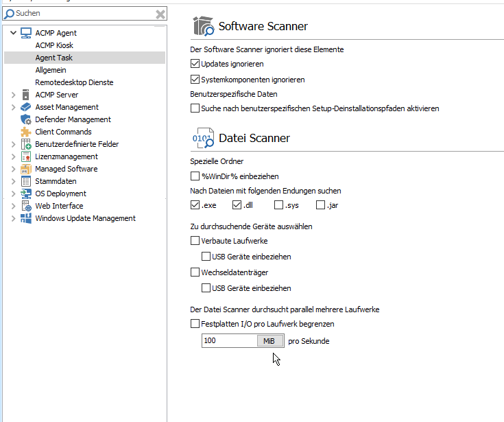
Task: Enable Verbaute Laufwerke checkbox
Action: tap(195, 241)
